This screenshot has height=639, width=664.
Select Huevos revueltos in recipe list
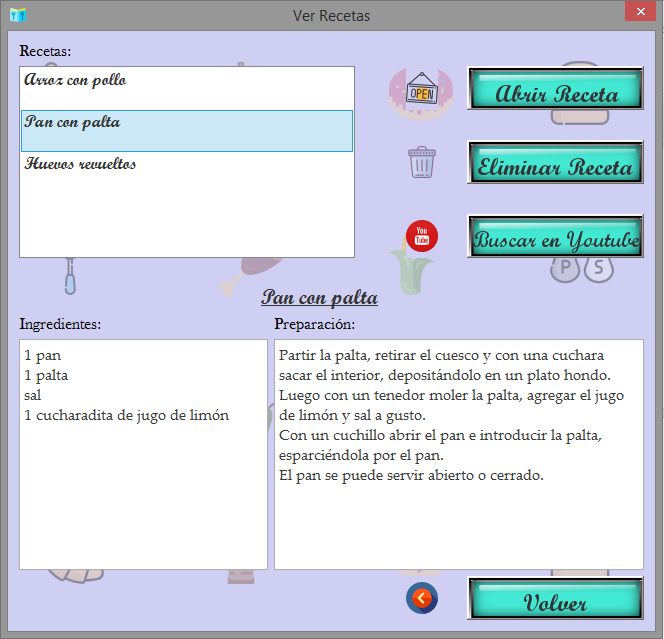(x=187, y=172)
